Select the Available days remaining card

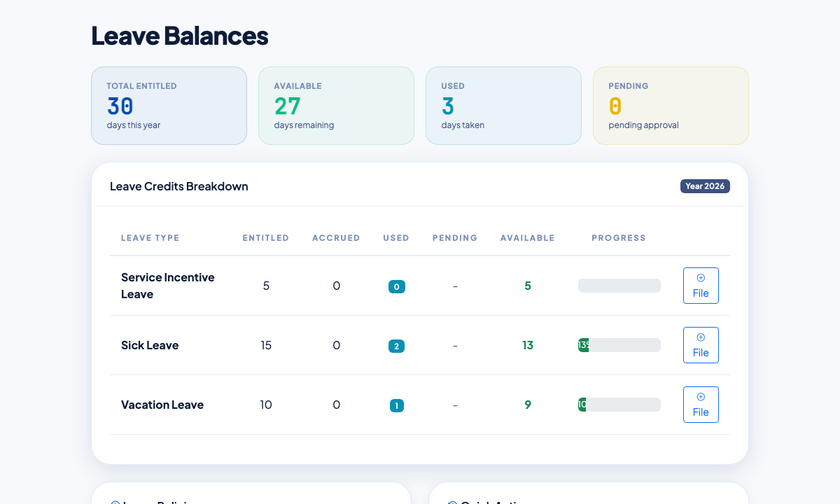(x=336, y=106)
